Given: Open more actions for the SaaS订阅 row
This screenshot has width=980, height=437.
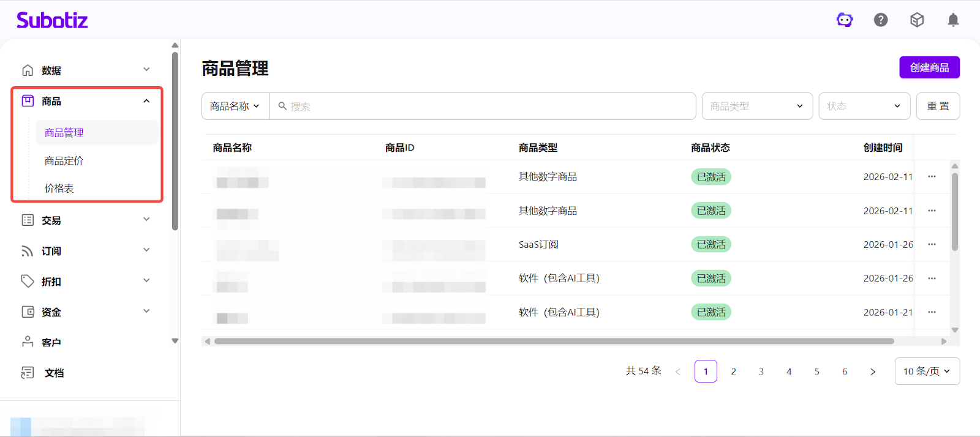Looking at the screenshot, I should point(932,244).
